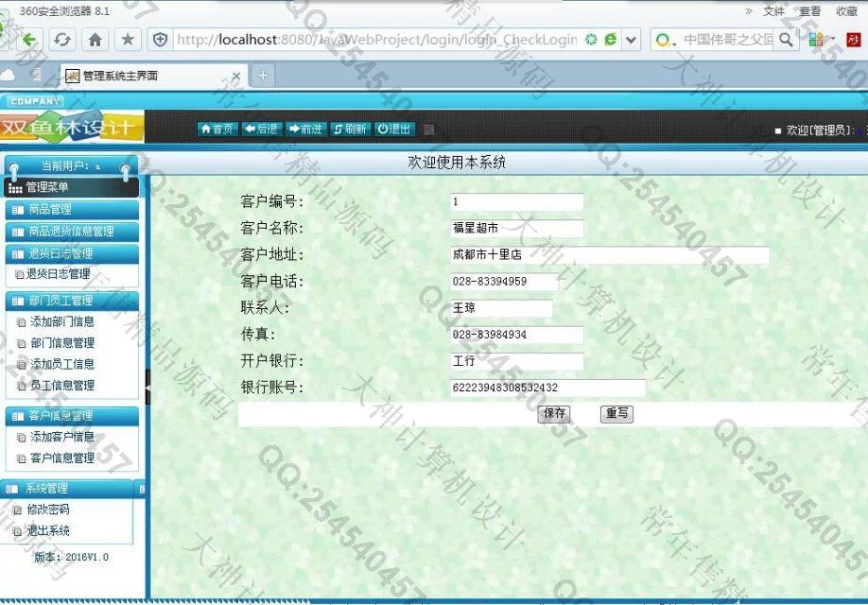Click the 后退 back toolbar button
The width and height of the screenshot is (868, 605).
261,130
